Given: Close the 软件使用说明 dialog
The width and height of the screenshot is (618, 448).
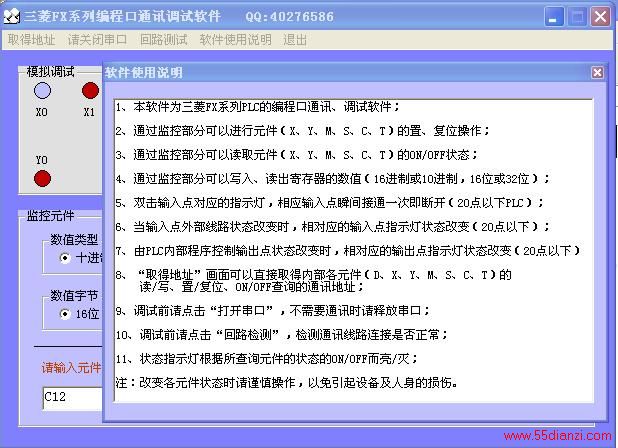Looking at the screenshot, I should pos(597,72).
